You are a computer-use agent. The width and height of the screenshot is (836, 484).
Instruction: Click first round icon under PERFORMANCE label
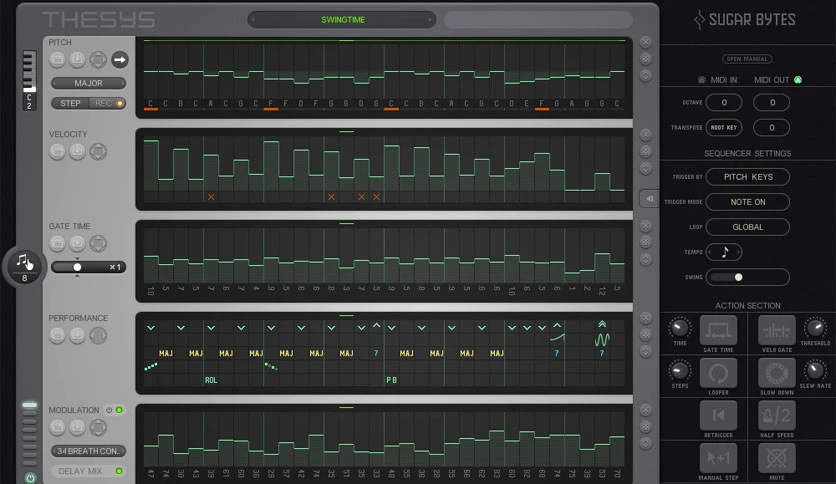coord(57,335)
